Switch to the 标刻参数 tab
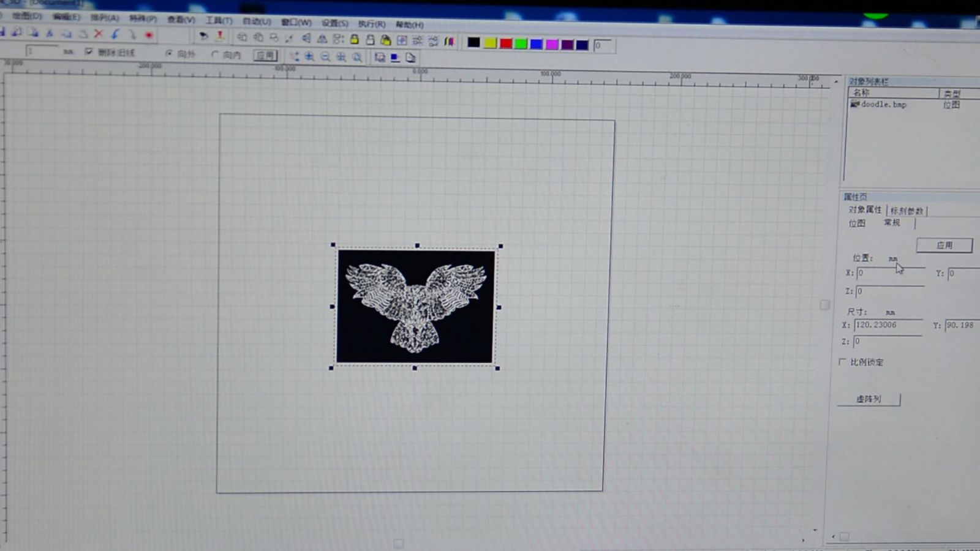 click(x=907, y=211)
